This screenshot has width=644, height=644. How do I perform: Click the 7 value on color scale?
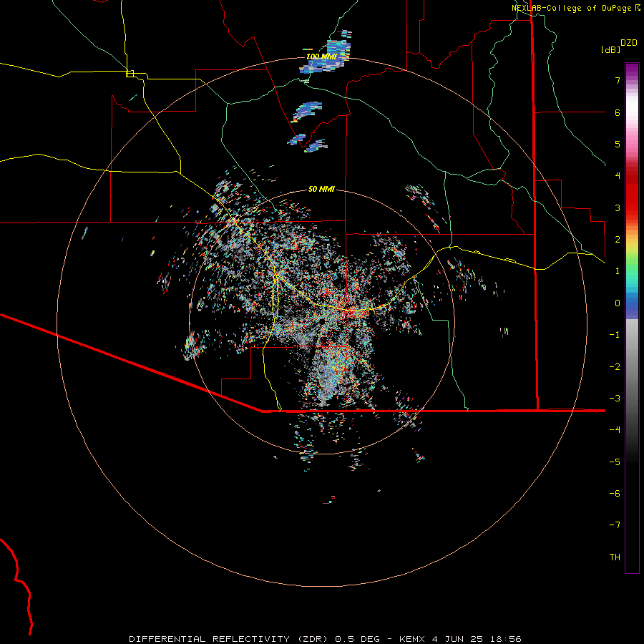click(618, 80)
